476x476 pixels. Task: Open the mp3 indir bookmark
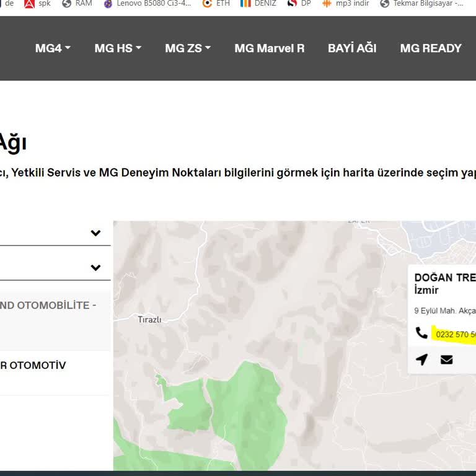click(345, 4)
